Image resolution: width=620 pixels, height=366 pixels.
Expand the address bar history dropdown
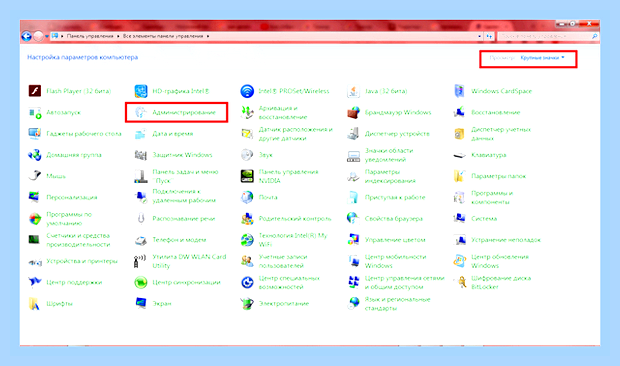pos(480,36)
